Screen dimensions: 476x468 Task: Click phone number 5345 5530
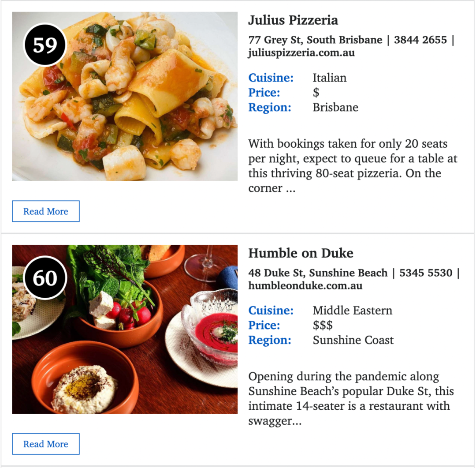pyautogui.click(x=426, y=273)
